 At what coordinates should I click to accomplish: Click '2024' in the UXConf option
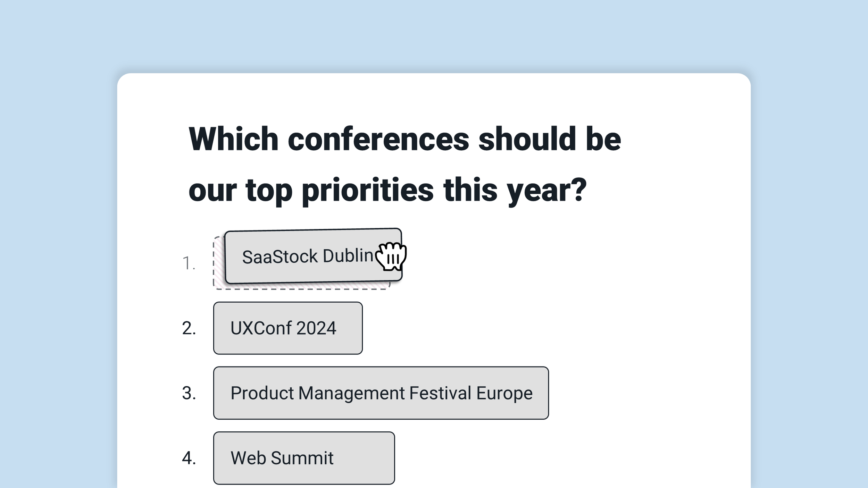[x=316, y=328]
